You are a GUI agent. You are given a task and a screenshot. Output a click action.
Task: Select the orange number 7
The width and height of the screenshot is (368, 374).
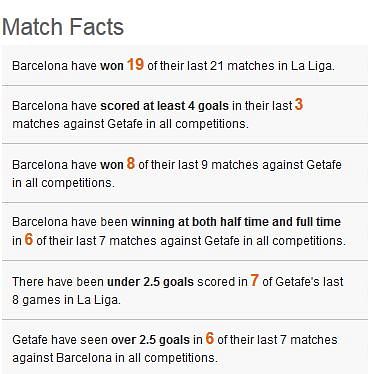coord(255,280)
